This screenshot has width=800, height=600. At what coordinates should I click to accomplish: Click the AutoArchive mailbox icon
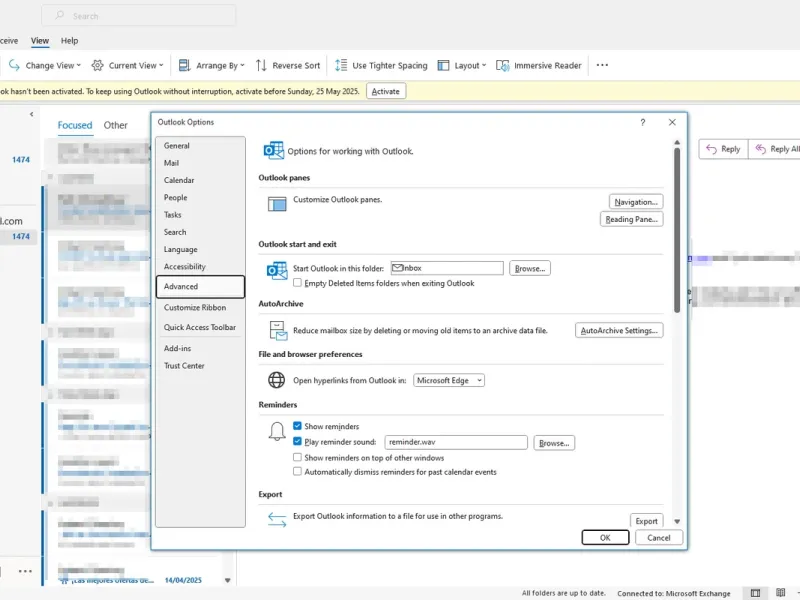tap(278, 331)
